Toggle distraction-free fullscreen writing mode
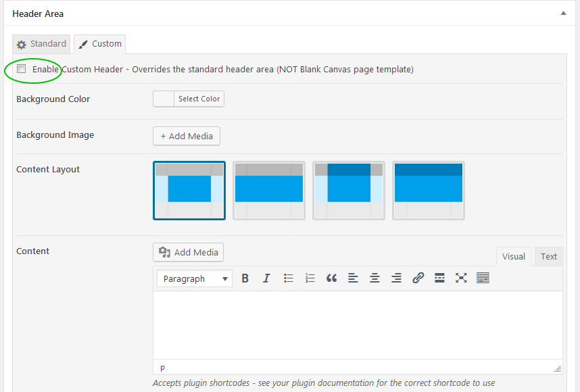Viewport: 580px width, 392px height. coord(461,278)
